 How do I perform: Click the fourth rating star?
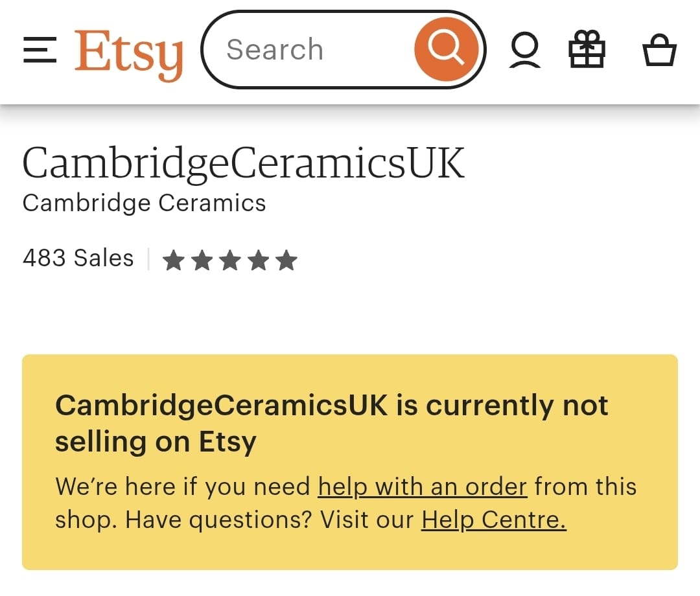click(x=257, y=259)
